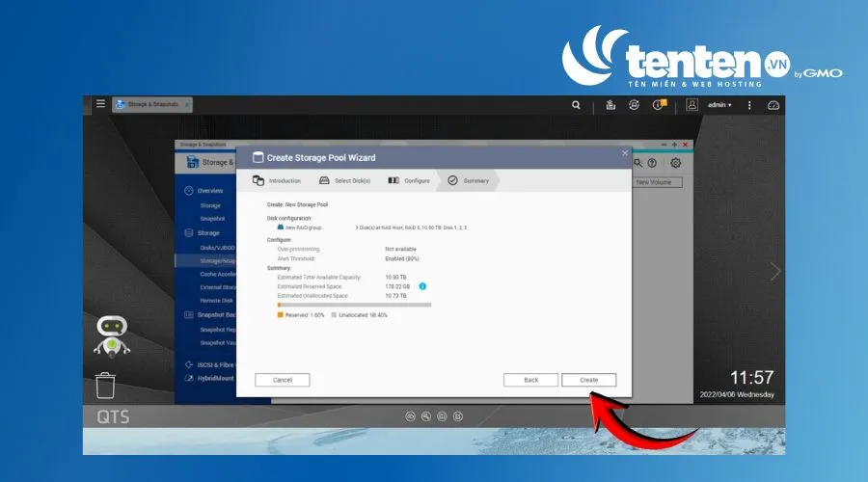The width and height of the screenshot is (868, 482).
Task: Click the first circular icon in bottom dock
Action: point(410,416)
